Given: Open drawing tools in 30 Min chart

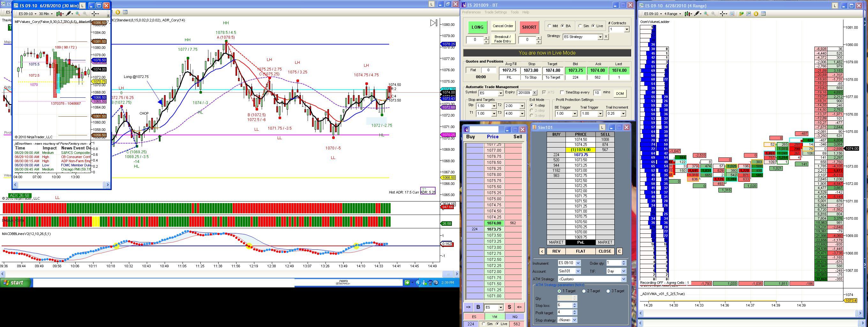Looking at the screenshot, I should (70, 14).
